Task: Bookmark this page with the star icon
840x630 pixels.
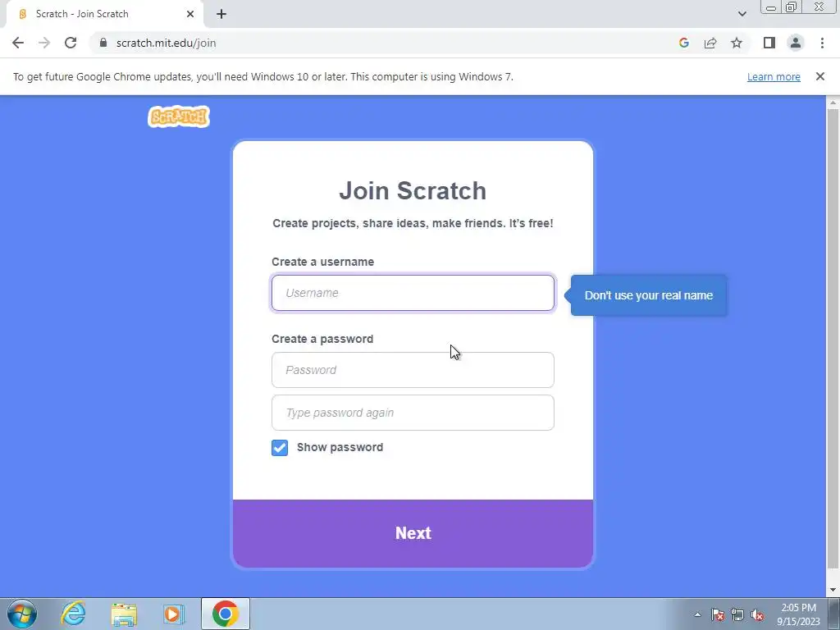Action: click(x=737, y=43)
